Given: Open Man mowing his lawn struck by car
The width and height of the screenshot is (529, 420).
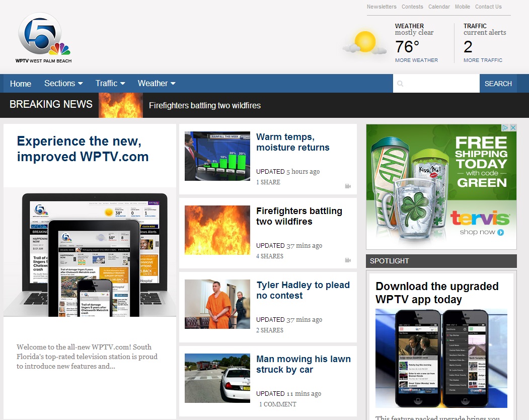Looking at the screenshot, I should (304, 364).
